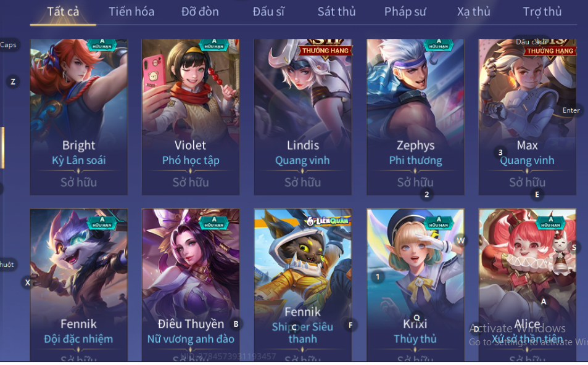Click the Thường hạng badge on Lindis card

(326, 50)
